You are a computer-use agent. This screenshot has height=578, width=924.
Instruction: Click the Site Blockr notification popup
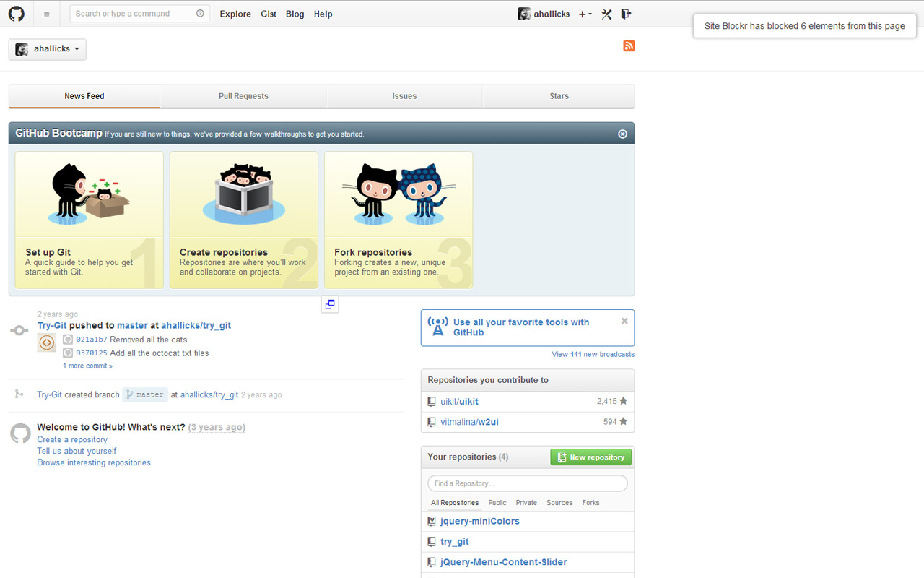tap(804, 26)
